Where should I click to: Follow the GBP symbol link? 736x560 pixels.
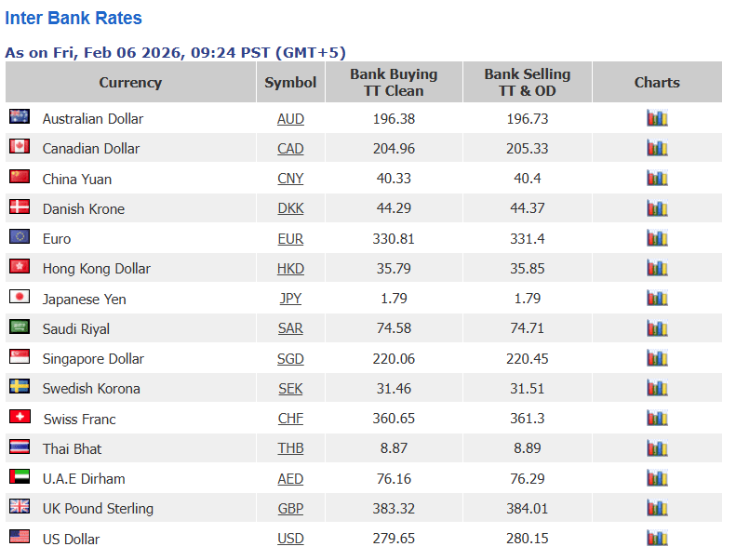tap(290, 508)
